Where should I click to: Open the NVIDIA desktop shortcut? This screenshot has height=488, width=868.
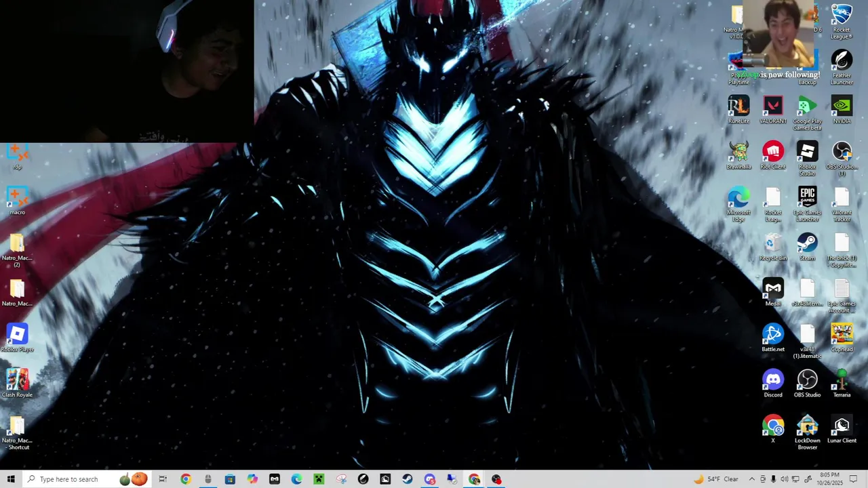(x=842, y=110)
